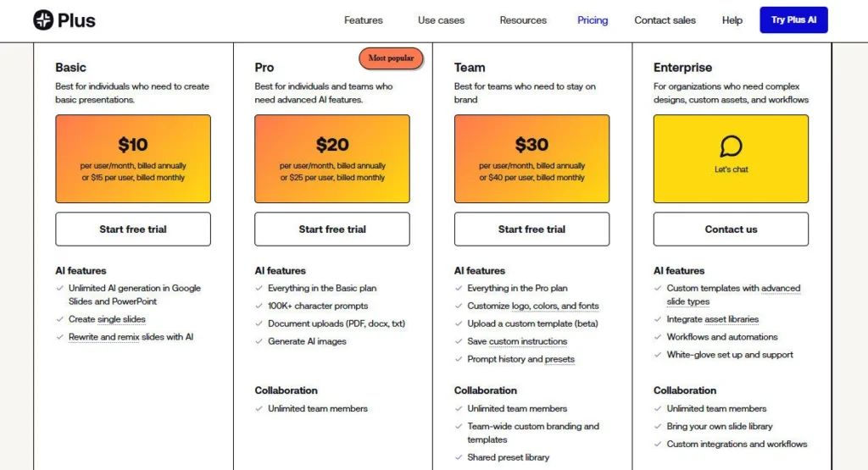The image size is (868, 470).
Task: Click checkmark beside Shared preset library
Action: pos(459,457)
